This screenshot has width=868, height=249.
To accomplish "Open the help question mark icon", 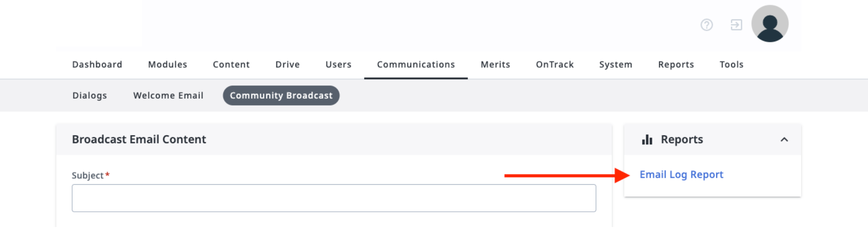I will pyautogui.click(x=707, y=25).
